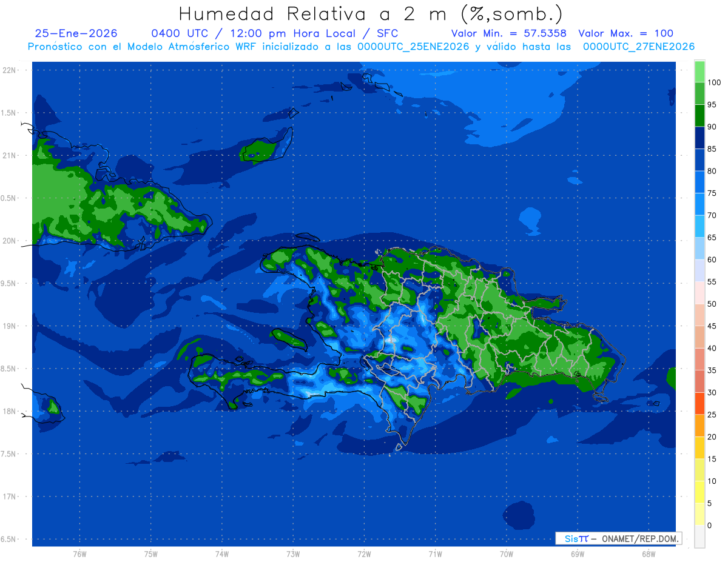This screenshot has width=728, height=562.
Task: Click the '0400 UTC / 12:00 pm Hora Local / SFC' text
Action: (x=275, y=33)
